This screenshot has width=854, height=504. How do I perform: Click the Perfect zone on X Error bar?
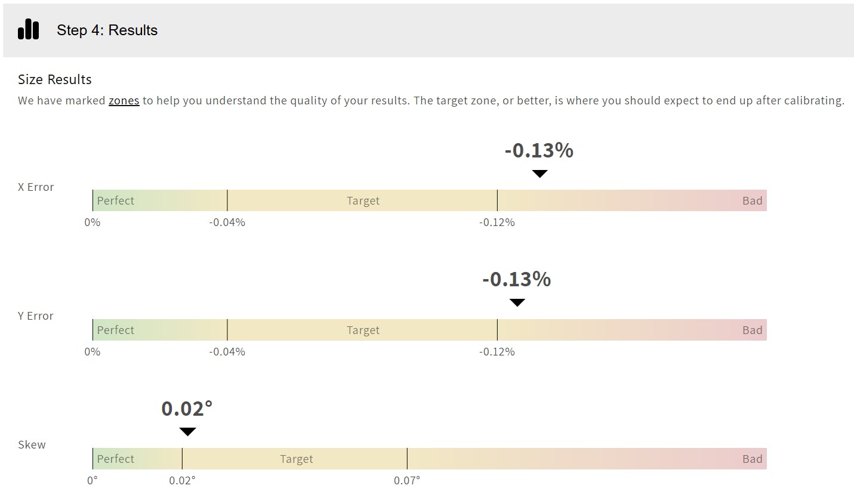(x=116, y=201)
